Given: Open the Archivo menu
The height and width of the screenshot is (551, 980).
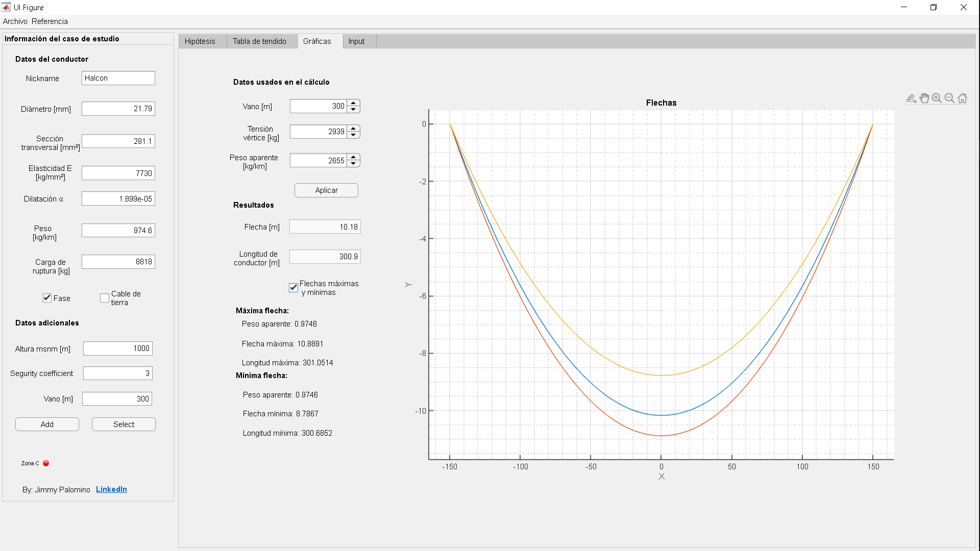Looking at the screenshot, I should point(15,21).
